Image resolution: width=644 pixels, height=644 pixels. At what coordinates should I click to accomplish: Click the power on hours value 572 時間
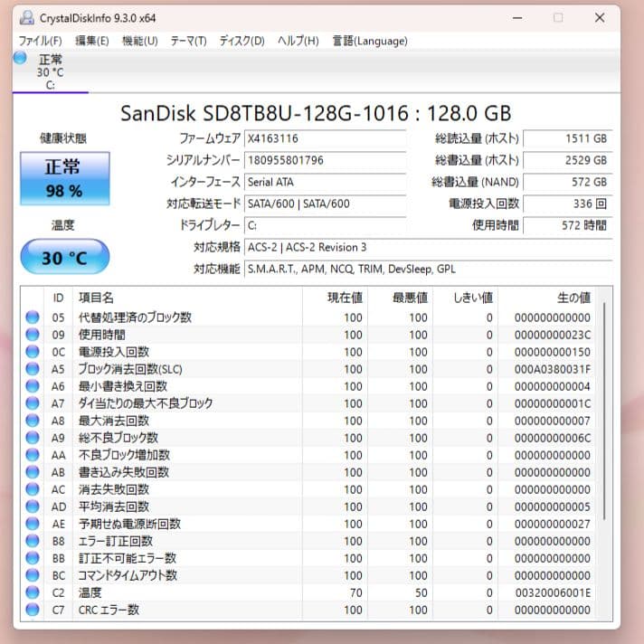click(568, 225)
